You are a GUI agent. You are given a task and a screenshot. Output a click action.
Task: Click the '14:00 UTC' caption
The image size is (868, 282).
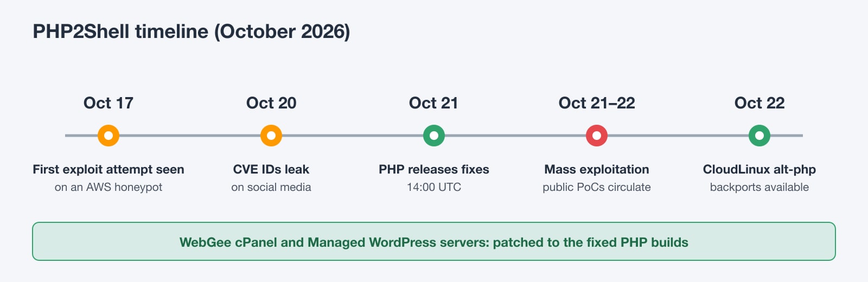[434, 187]
